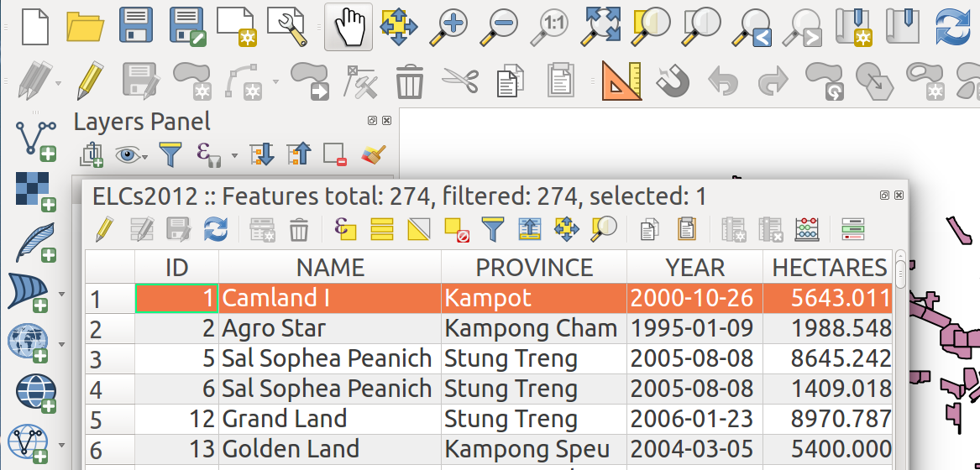Sort table by PROVINCE column header
Image resolution: width=980 pixels, height=470 pixels.
pos(534,268)
